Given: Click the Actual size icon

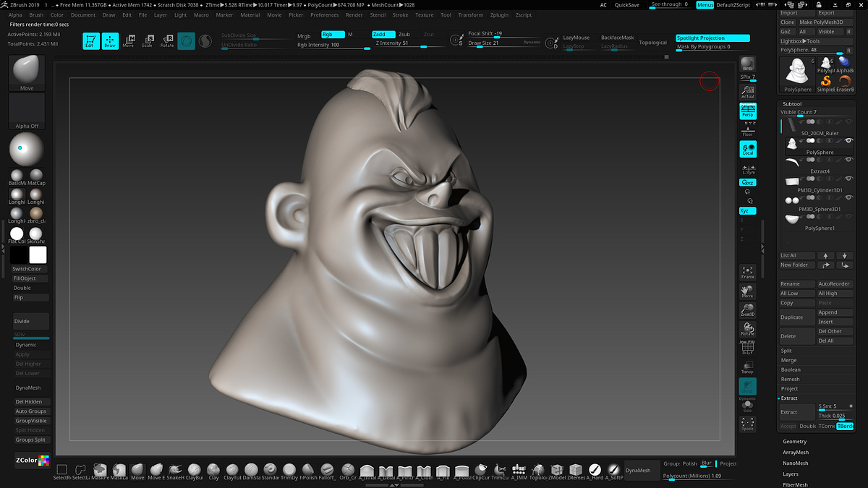Looking at the screenshot, I should tap(748, 92).
